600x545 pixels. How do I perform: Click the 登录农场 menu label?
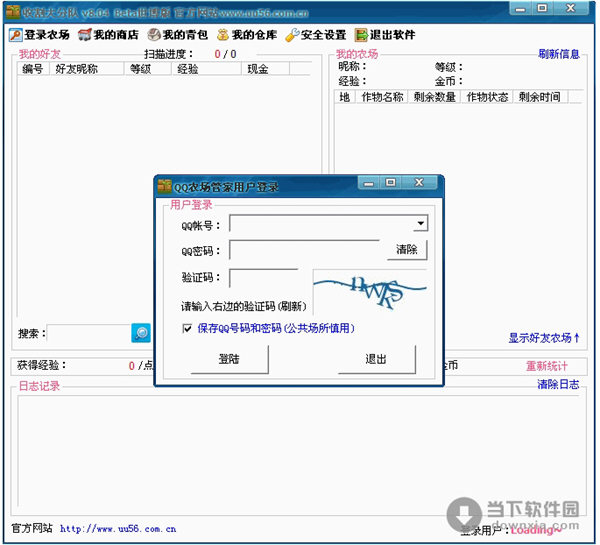point(47,35)
